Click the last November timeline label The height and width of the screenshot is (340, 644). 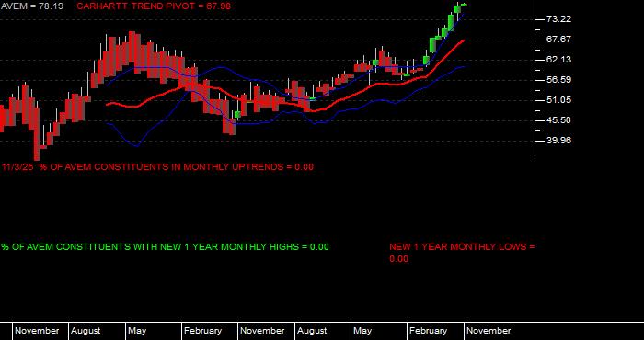489,331
